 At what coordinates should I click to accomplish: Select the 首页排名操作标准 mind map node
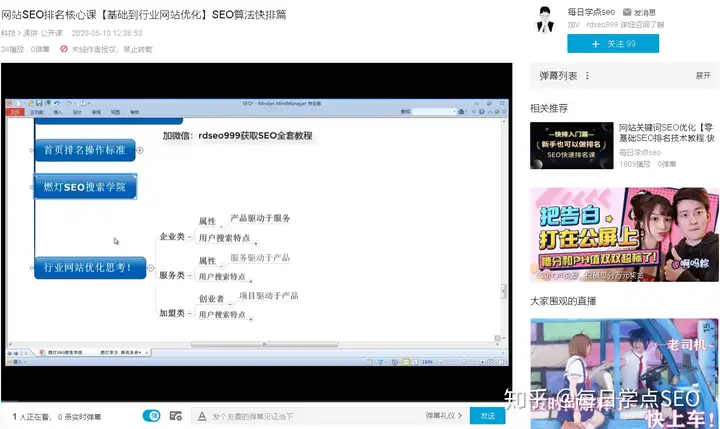coord(85,150)
